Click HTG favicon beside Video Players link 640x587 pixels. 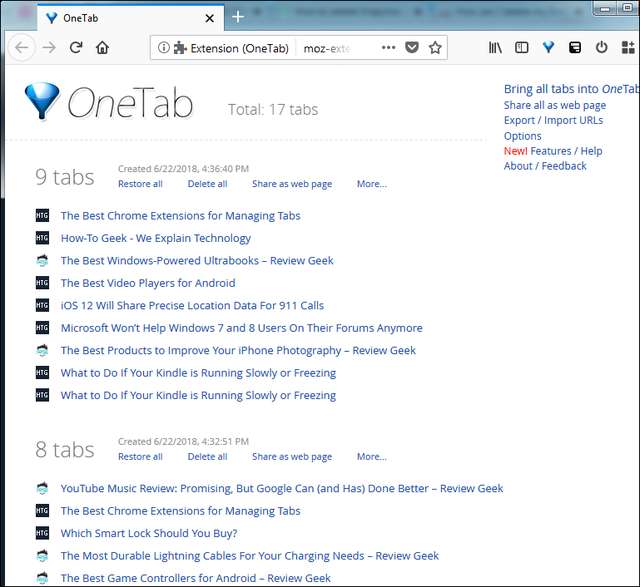[42, 283]
